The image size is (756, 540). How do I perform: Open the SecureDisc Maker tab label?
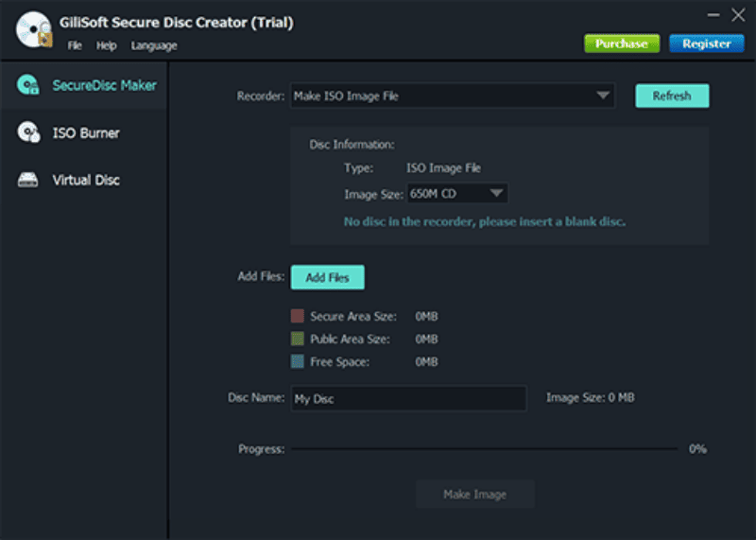(x=105, y=85)
